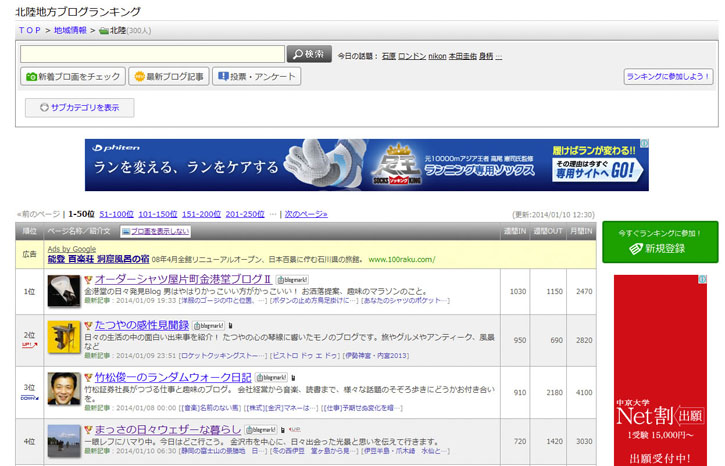Click 次のページ» link
725x466 pixels.
306,215
